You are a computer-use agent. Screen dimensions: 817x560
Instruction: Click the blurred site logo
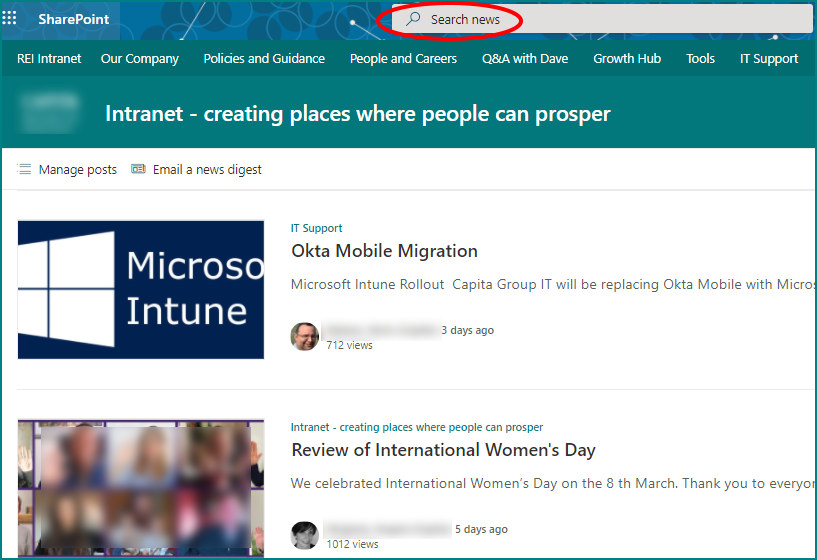48,113
